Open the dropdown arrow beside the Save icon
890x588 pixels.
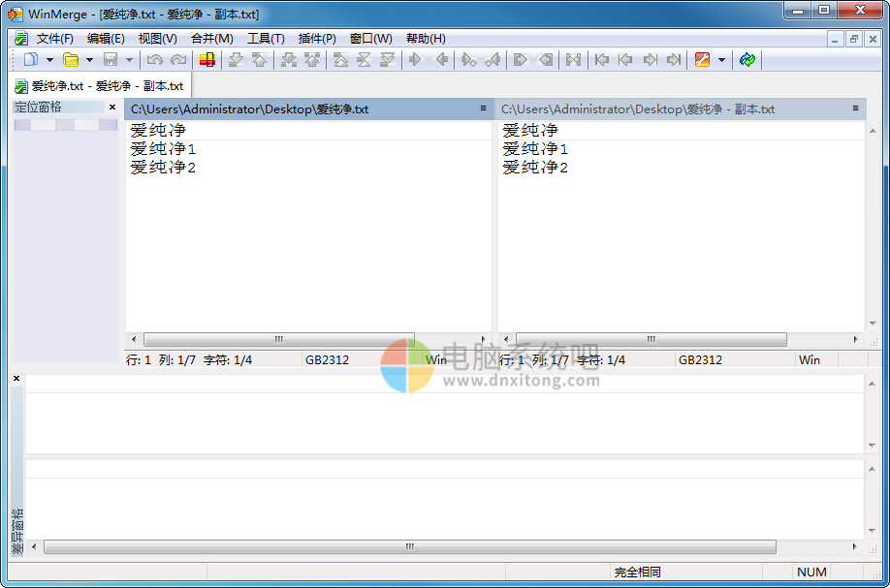point(131,59)
